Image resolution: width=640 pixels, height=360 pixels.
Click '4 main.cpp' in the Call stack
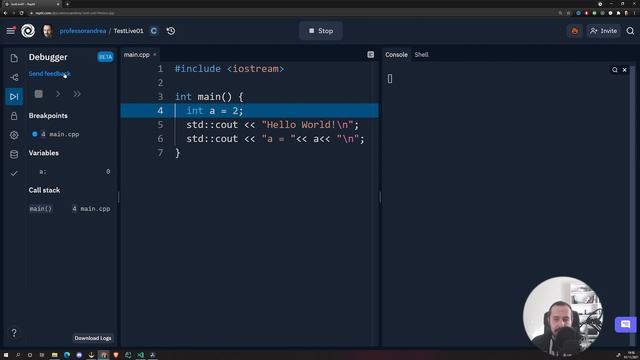coord(91,209)
